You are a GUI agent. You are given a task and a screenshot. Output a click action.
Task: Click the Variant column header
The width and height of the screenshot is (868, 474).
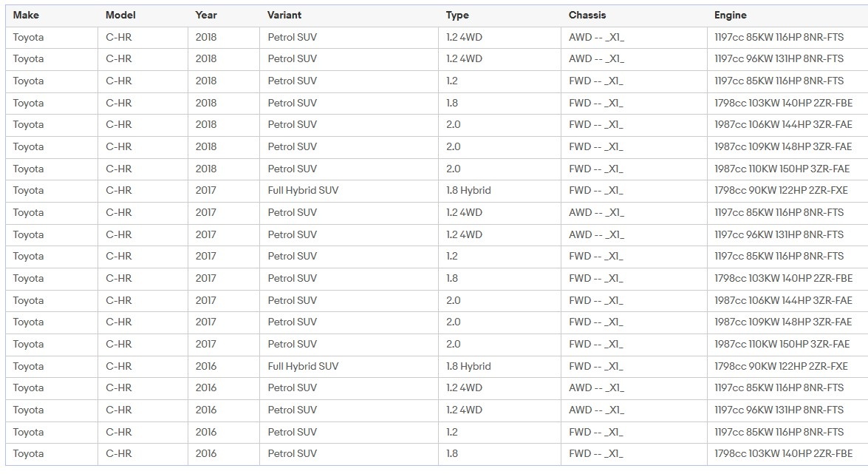(284, 15)
